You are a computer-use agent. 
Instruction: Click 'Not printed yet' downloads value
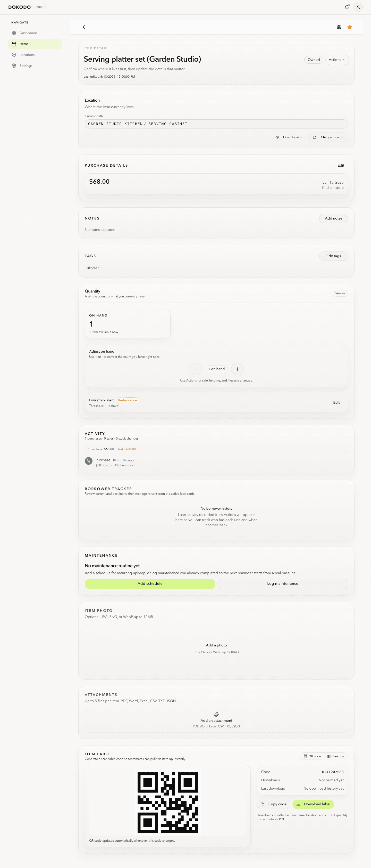[331, 780]
